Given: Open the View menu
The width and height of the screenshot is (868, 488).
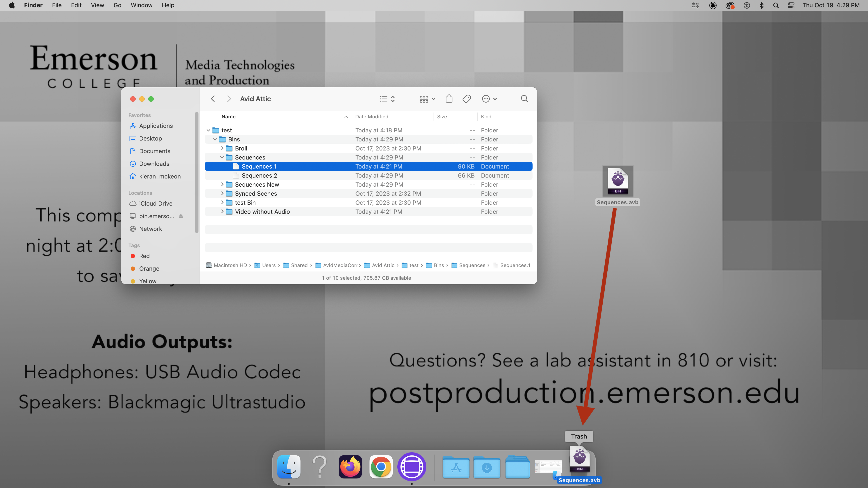Looking at the screenshot, I should pyautogui.click(x=97, y=5).
